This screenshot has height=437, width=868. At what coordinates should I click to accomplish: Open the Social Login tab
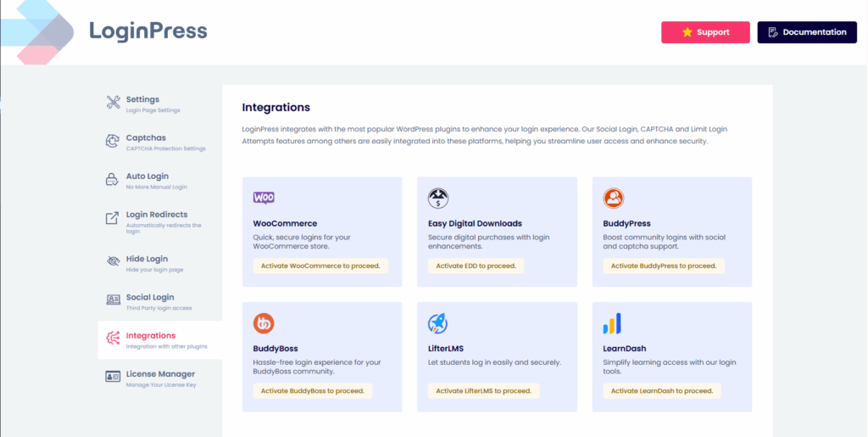coord(160,301)
